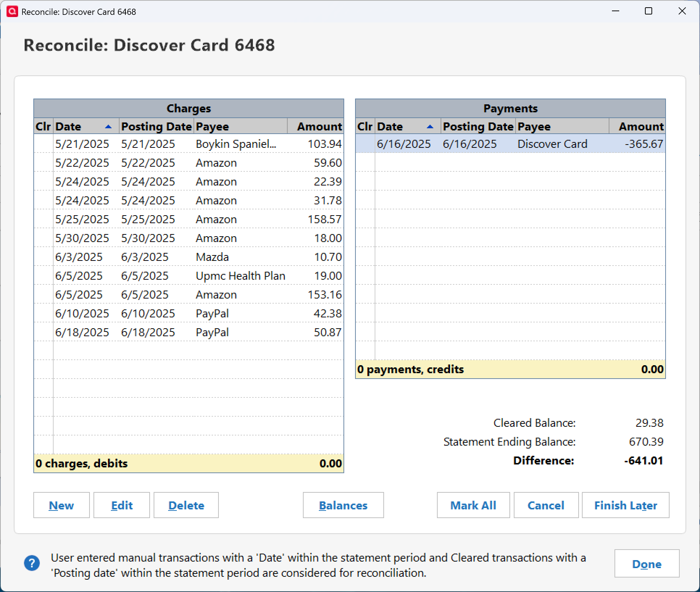700x592 pixels.
Task: Select the Amazon 18.00 charge row
Action: [189, 238]
